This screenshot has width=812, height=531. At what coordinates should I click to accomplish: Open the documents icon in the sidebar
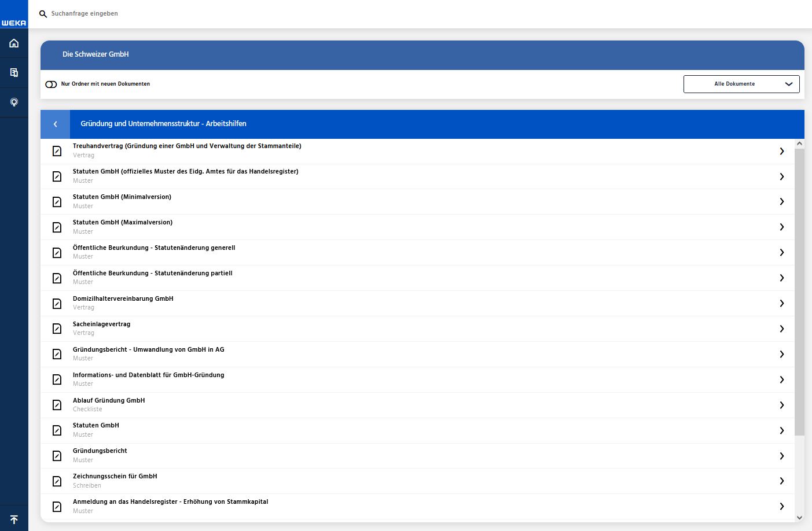point(14,73)
